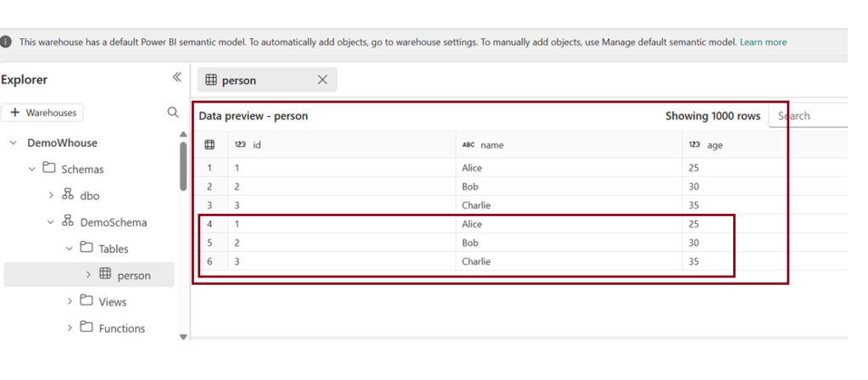Screen dimensions: 868x380
Task: Select the person table in Explorer
Action: tap(133, 275)
